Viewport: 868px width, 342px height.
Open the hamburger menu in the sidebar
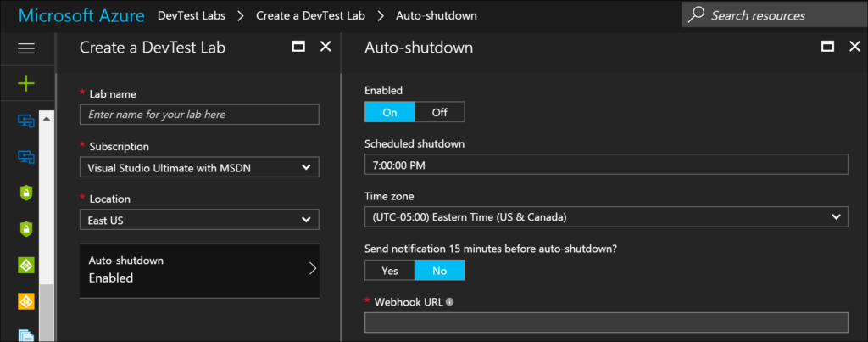[26, 48]
